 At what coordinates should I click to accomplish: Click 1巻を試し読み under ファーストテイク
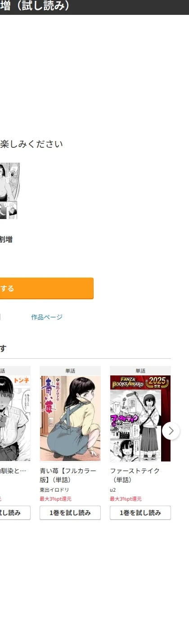140,513
